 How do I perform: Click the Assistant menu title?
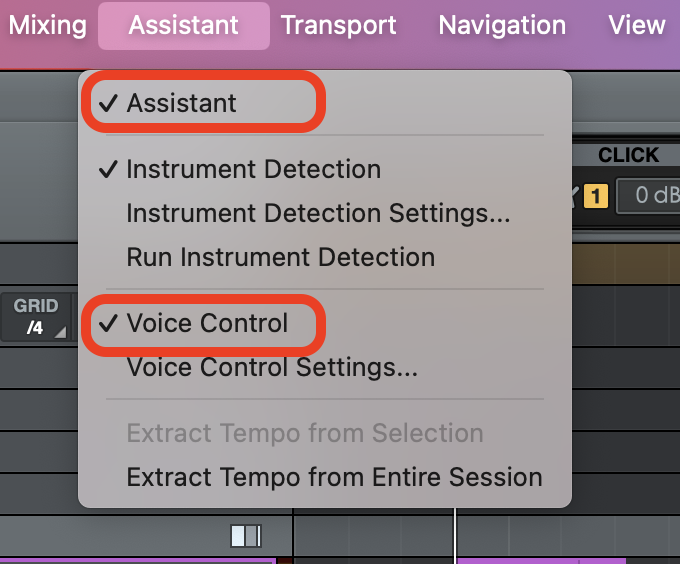[x=184, y=25]
